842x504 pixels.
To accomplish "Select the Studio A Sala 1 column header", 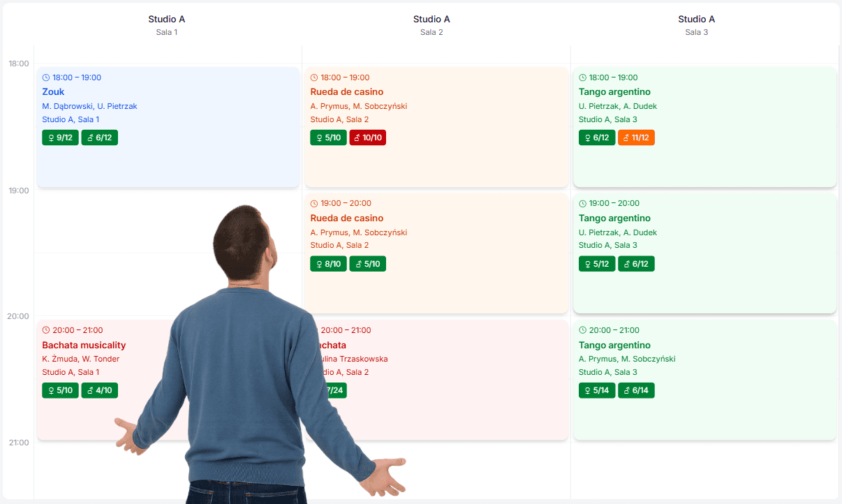I will coord(166,24).
